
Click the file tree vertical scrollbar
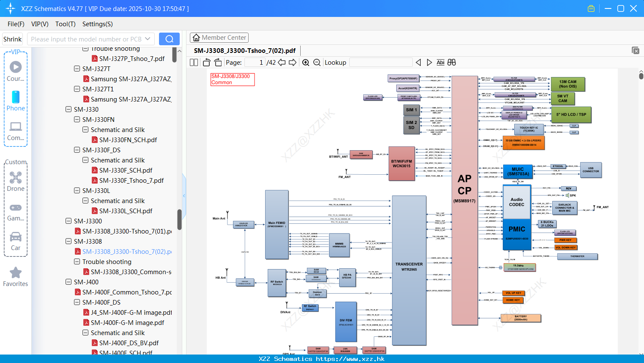point(179,219)
